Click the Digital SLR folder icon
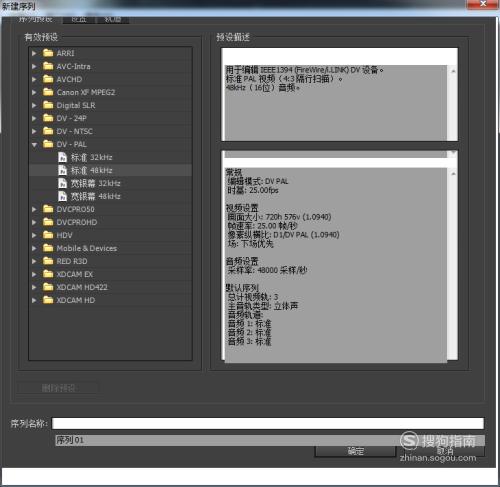This screenshot has height=487, width=500. pyautogui.click(x=48, y=105)
